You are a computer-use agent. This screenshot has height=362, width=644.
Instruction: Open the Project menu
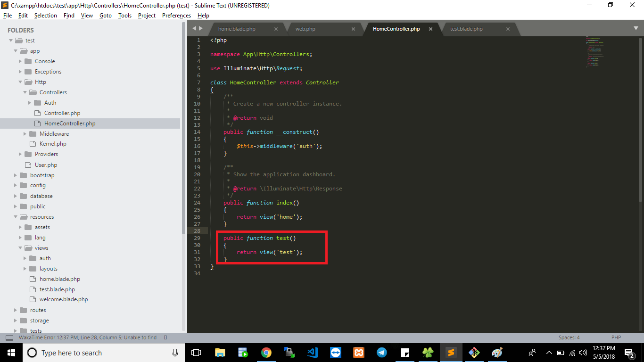[147, 16]
